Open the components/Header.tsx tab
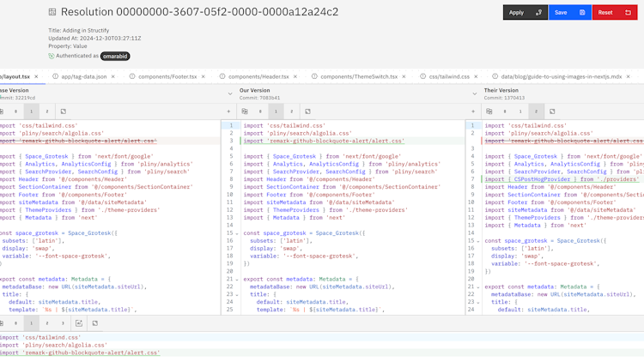 tap(258, 76)
